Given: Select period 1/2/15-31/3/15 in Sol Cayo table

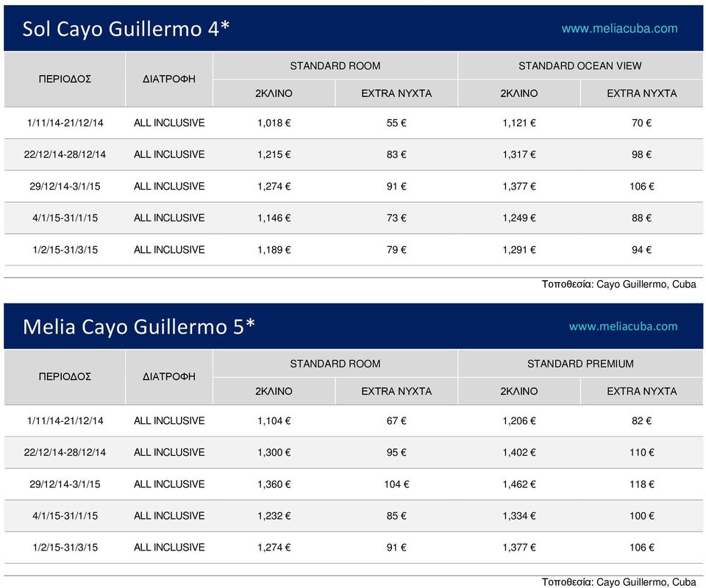Looking at the screenshot, I should pyautogui.click(x=65, y=250).
